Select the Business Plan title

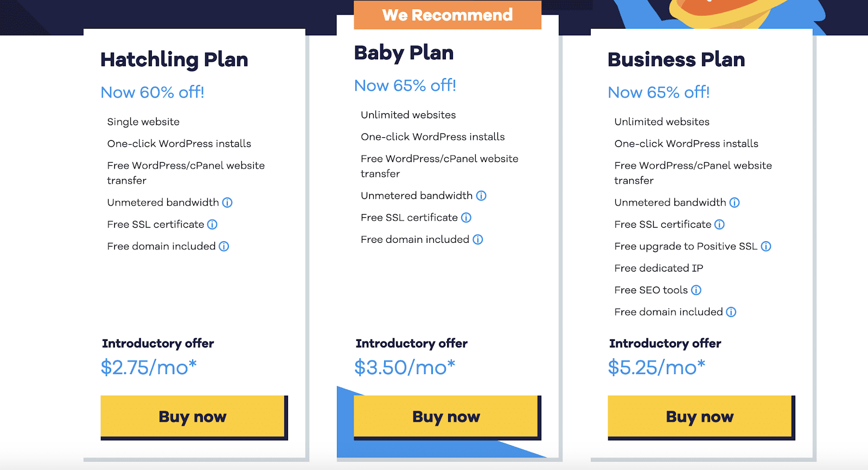[676, 60]
